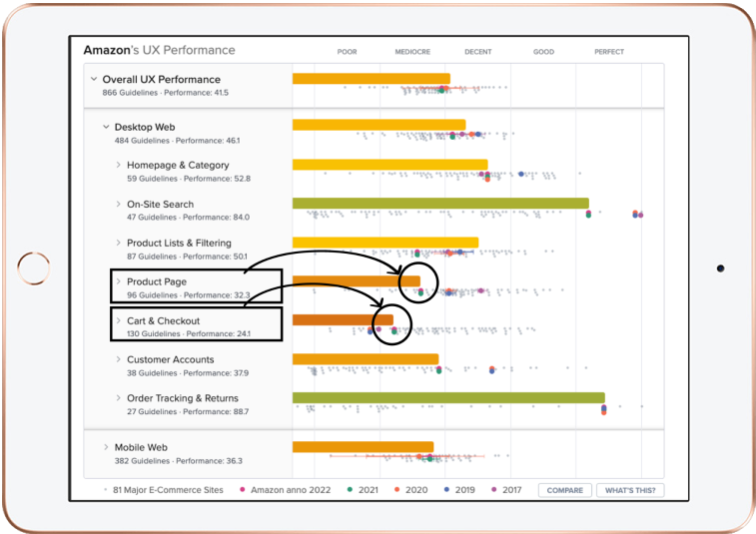Click '59 Guidelines · Performance: 52.8' text
The height and width of the screenshot is (534, 756).
189,179
